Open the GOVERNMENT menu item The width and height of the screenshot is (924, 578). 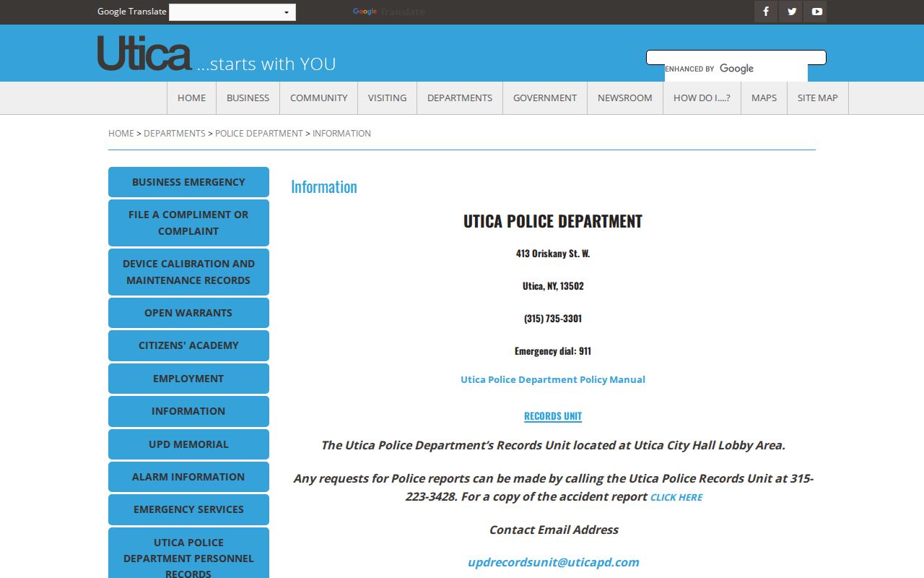point(545,98)
